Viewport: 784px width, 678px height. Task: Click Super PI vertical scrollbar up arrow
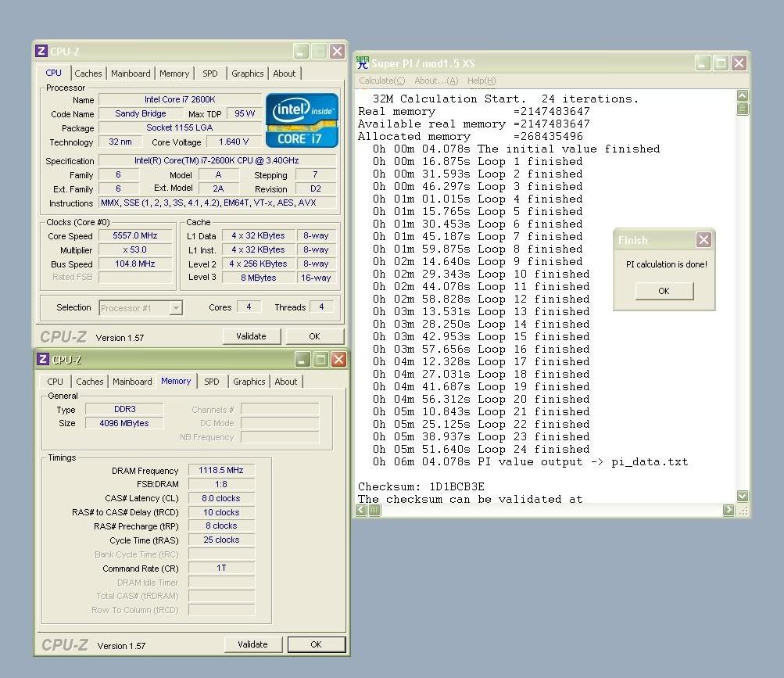[x=743, y=95]
